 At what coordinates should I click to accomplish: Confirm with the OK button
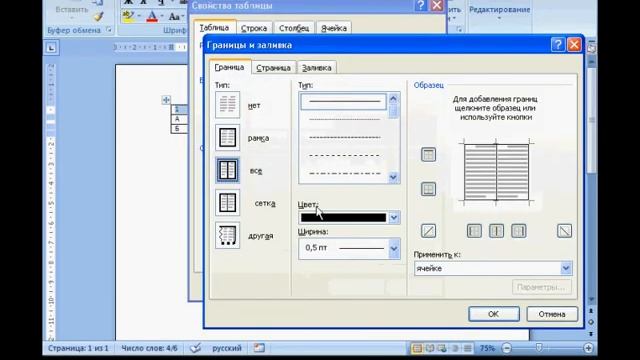point(493,314)
